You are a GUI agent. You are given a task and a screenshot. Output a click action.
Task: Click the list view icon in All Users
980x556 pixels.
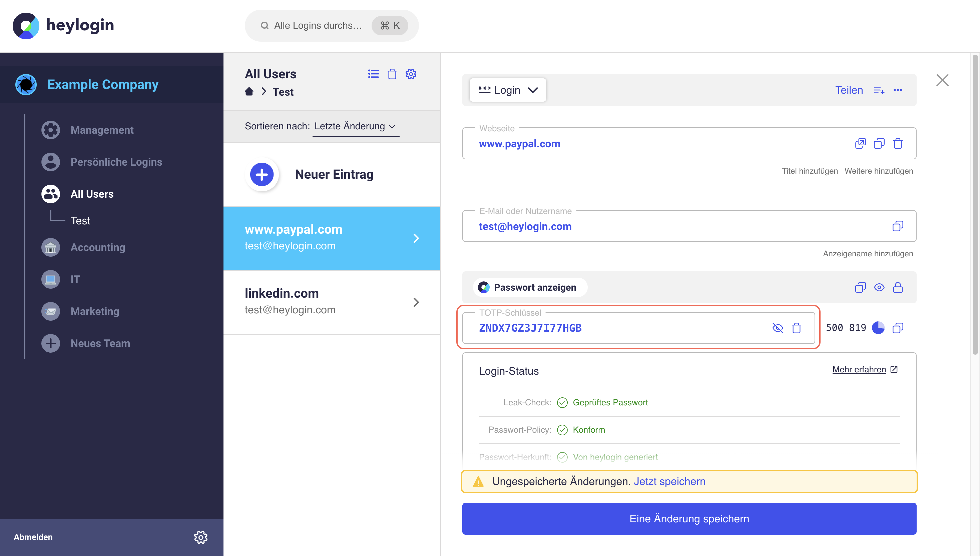pyautogui.click(x=373, y=74)
